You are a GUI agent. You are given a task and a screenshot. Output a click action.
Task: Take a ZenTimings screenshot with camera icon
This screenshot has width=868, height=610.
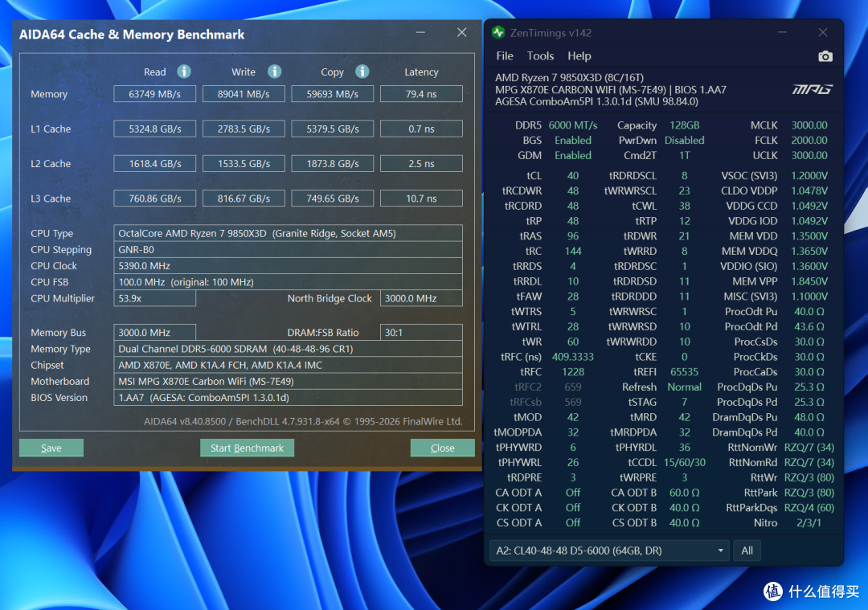pos(825,56)
